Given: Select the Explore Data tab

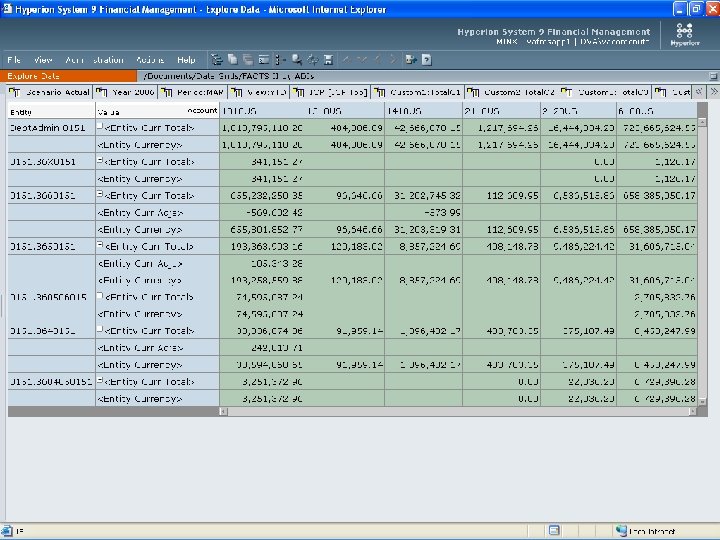Looking at the screenshot, I should click(x=68, y=76).
